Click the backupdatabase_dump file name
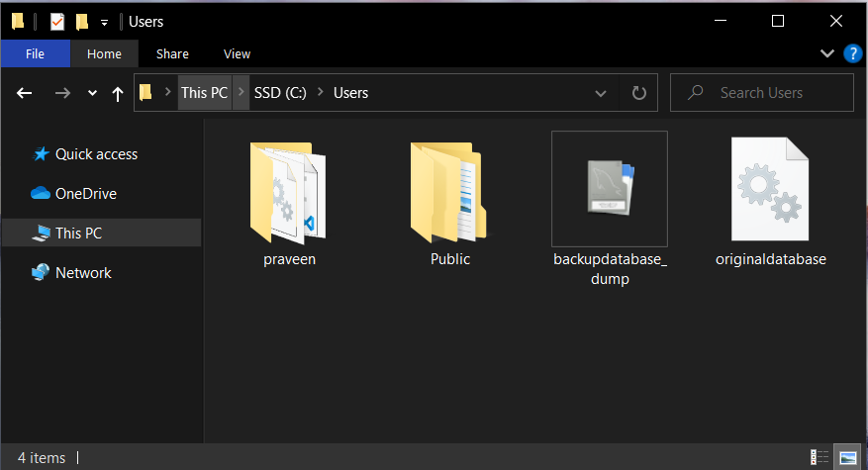This screenshot has width=868, height=470. (610, 269)
